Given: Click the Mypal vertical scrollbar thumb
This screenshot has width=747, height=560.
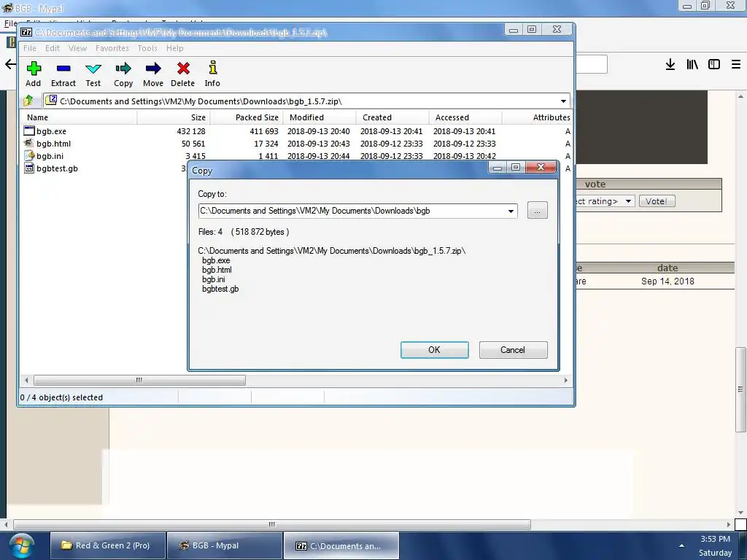Looking at the screenshot, I should (740, 389).
